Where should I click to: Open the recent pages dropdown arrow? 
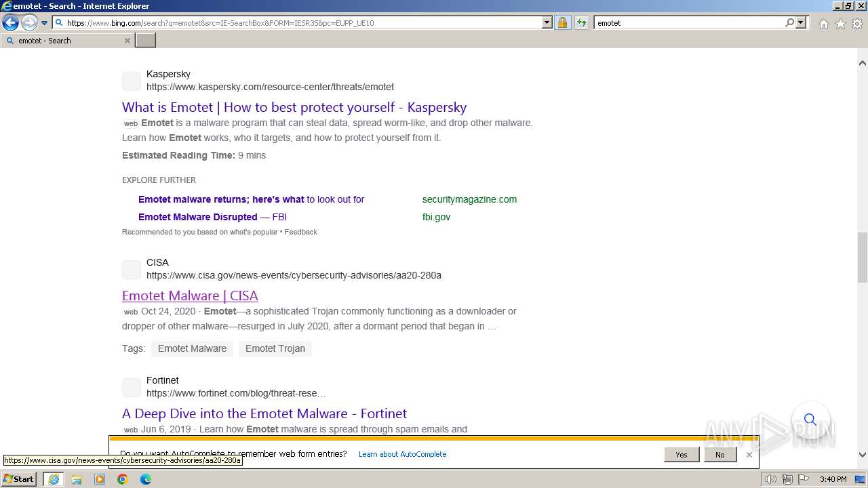point(44,23)
